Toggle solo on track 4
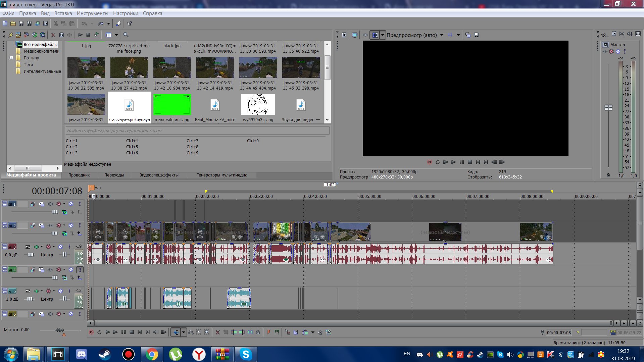644x362 pixels. click(x=80, y=270)
